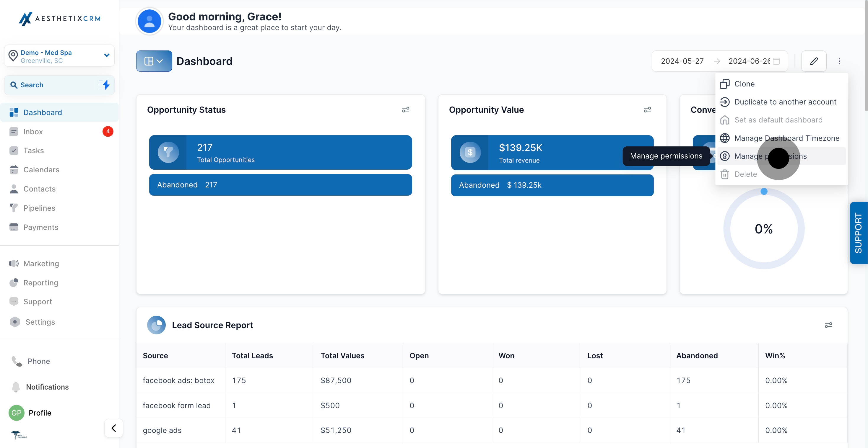
Task: Open Opportunity Value widget filter settings icon
Action: click(647, 110)
